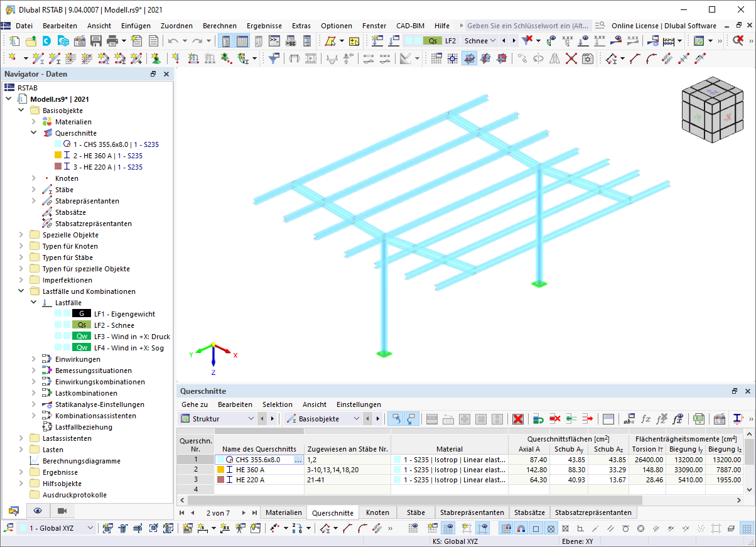
Task: Open the Berechnen menu
Action: pos(220,26)
